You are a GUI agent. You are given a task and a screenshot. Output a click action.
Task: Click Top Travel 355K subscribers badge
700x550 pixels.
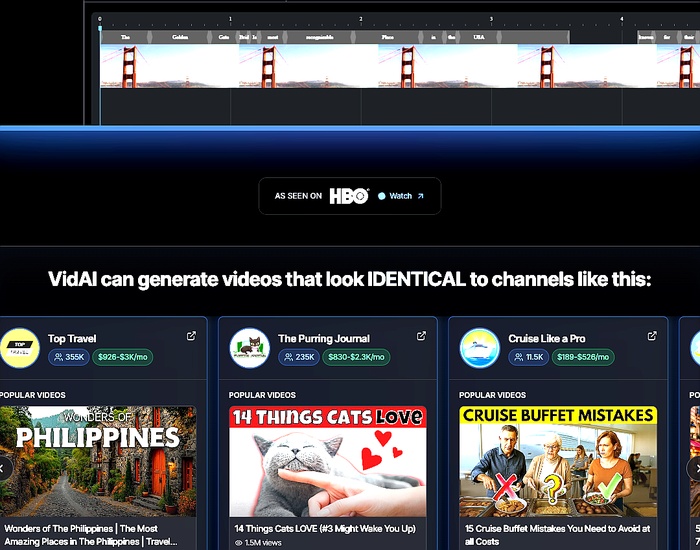69,357
